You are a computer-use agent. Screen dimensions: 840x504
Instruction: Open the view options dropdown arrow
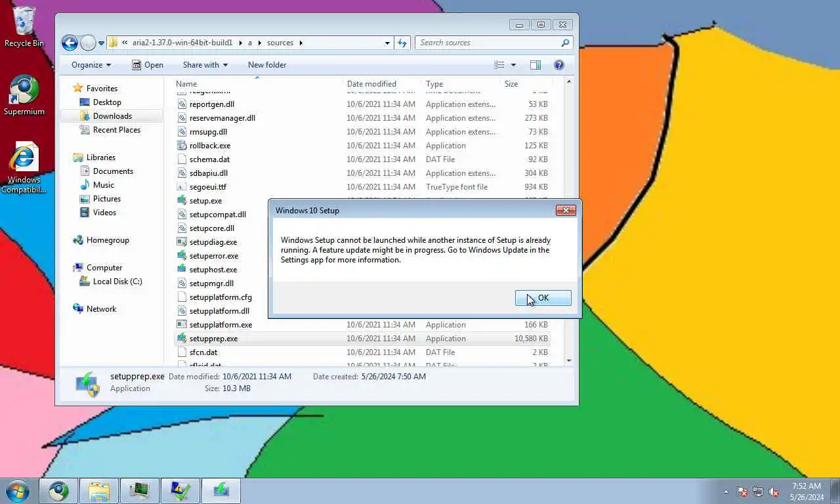tap(513, 65)
